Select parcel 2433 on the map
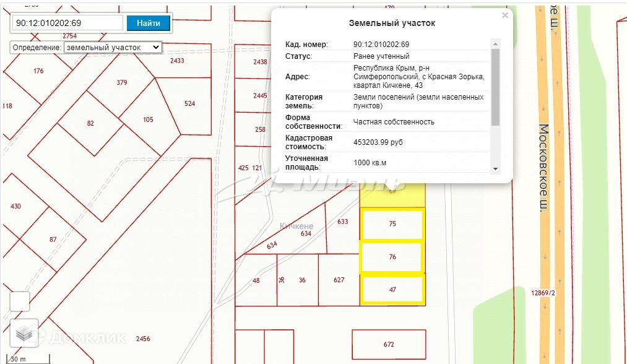The height and width of the screenshot is (364, 627). 177,61
